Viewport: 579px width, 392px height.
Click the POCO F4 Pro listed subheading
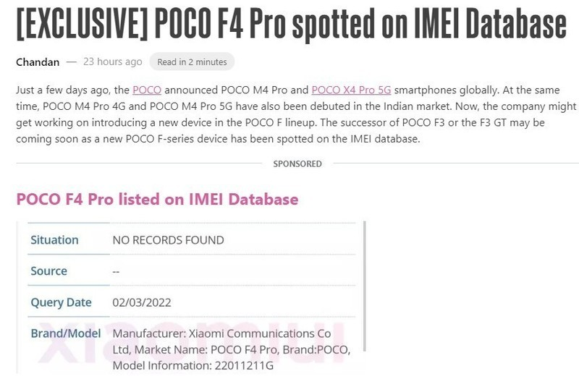(157, 199)
